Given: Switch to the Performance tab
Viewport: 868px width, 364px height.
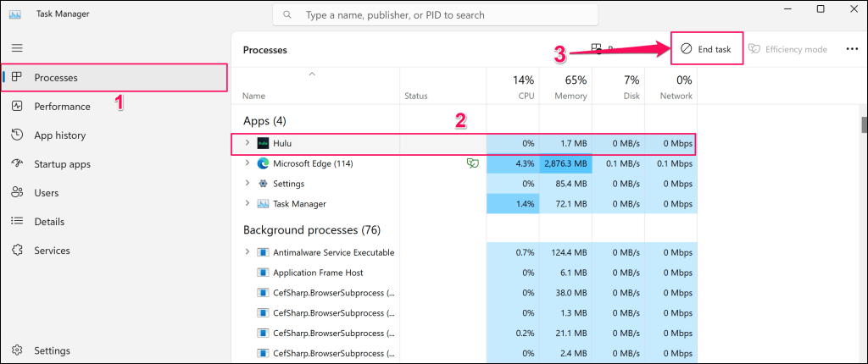Looking at the screenshot, I should [62, 107].
